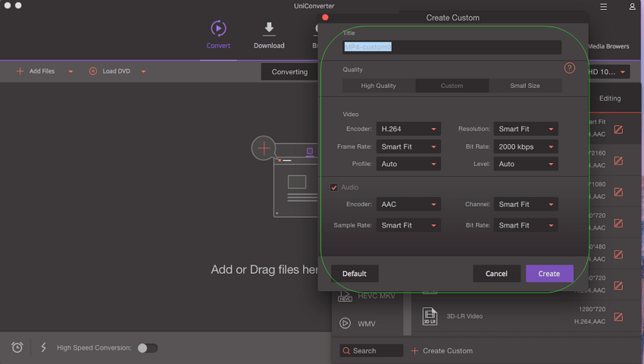
Task: Select Custom quality option
Action: coord(452,86)
